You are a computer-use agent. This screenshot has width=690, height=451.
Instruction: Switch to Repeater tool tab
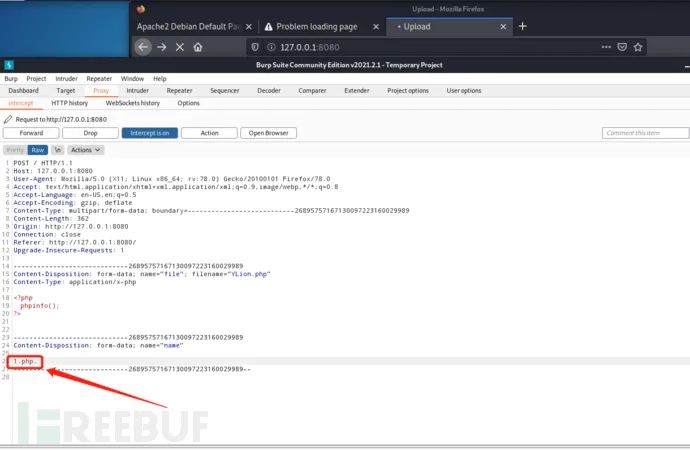[179, 91]
